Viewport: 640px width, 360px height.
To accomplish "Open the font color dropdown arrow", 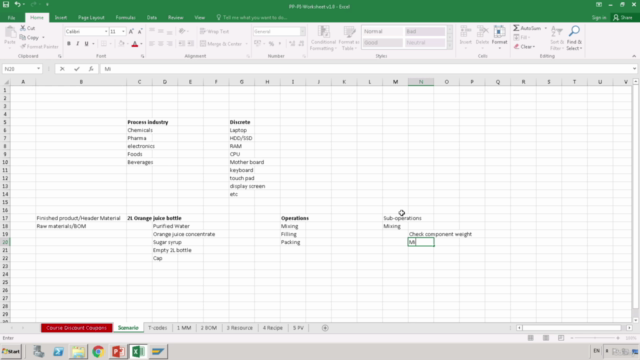I will (141, 44).
